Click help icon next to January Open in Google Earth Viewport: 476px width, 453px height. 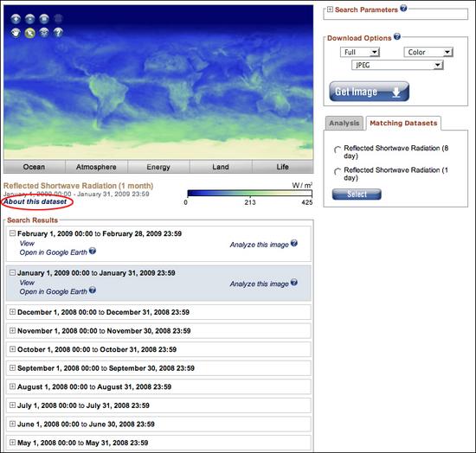pos(93,290)
